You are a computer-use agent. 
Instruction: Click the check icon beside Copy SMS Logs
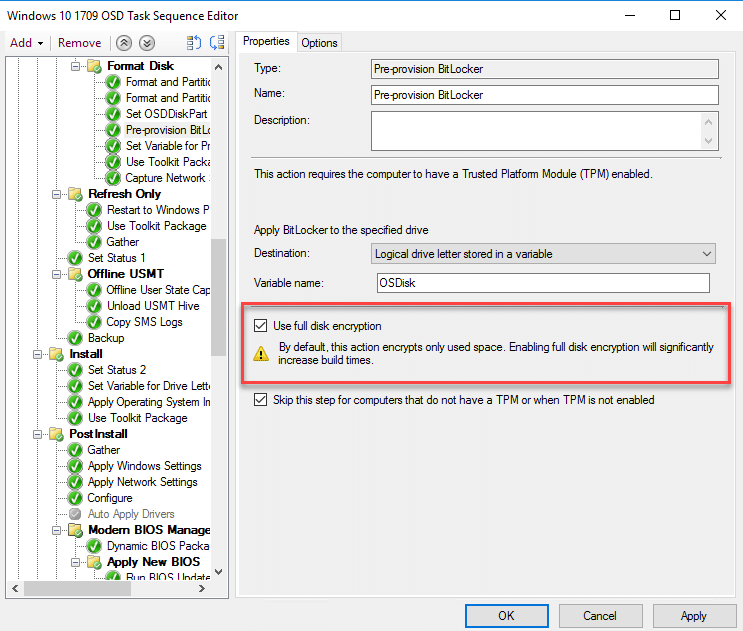(x=94, y=322)
